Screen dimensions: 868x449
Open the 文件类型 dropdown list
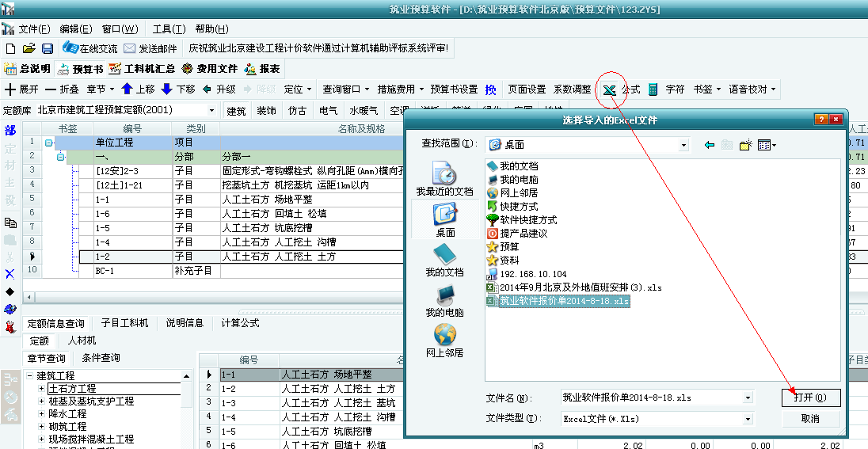click(x=748, y=418)
